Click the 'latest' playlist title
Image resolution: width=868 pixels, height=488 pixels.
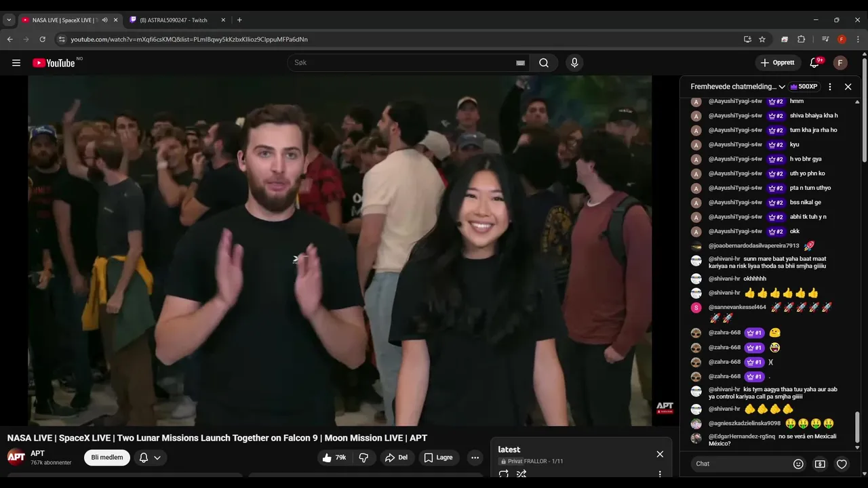pyautogui.click(x=509, y=449)
